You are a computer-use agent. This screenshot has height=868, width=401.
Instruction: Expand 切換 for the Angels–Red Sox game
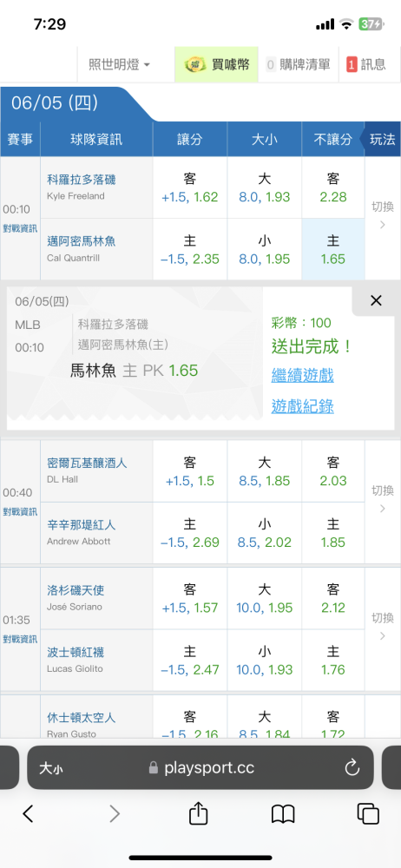[x=382, y=626]
